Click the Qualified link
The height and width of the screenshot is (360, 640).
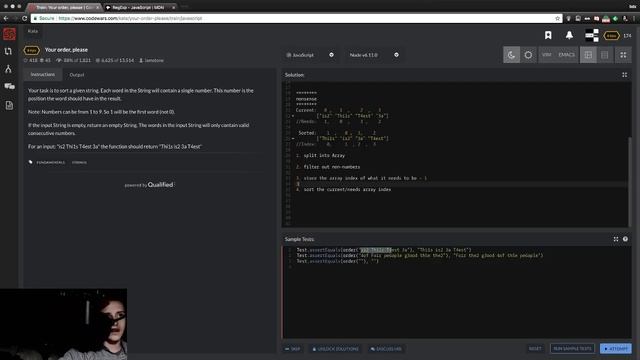coord(160,184)
